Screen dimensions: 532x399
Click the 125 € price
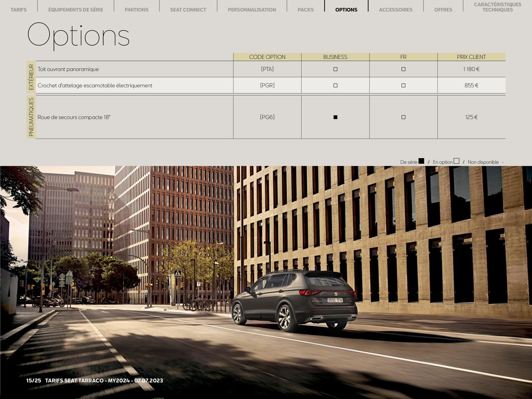(471, 117)
